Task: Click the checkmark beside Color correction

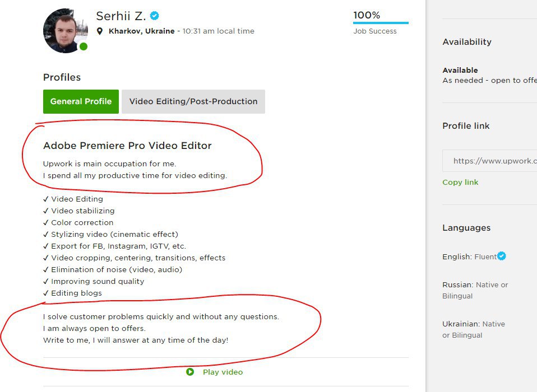Action: pyautogui.click(x=46, y=223)
